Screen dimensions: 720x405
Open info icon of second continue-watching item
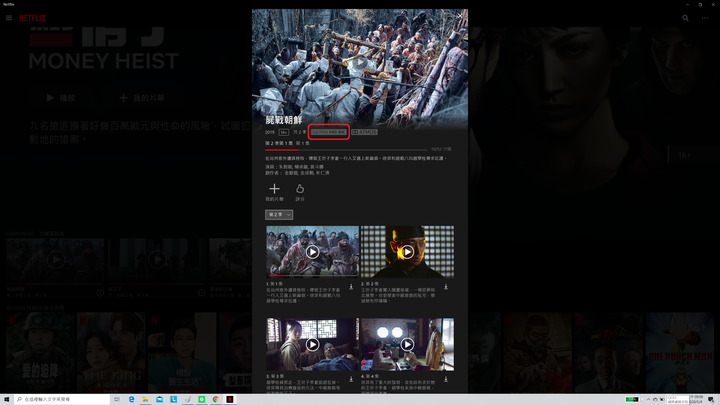tap(202, 292)
